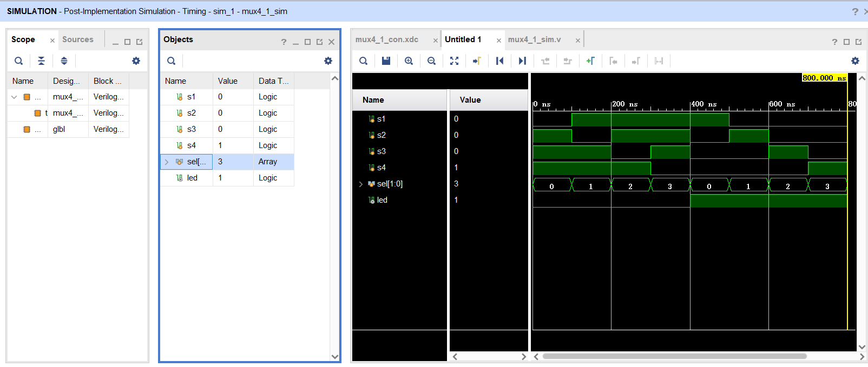Search in the Scope panel
This screenshot has height=367, width=868.
click(18, 61)
